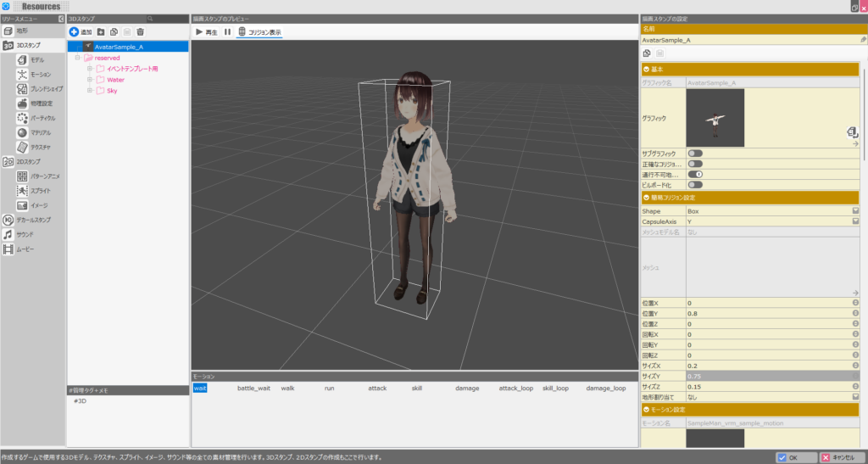Select the walk motion in motion list
Image resolution: width=868 pixels, height=464 pixels.
click(x=287, y=389)
